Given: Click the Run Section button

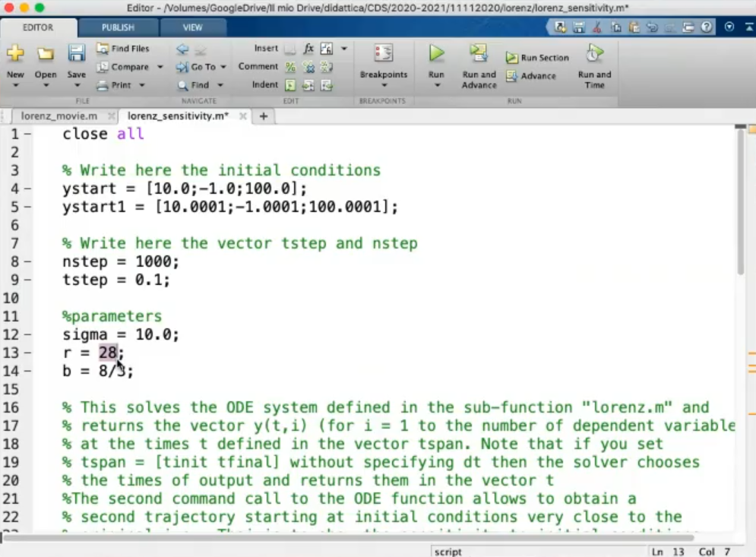Looking at the screenshot, I should (537, 58).
